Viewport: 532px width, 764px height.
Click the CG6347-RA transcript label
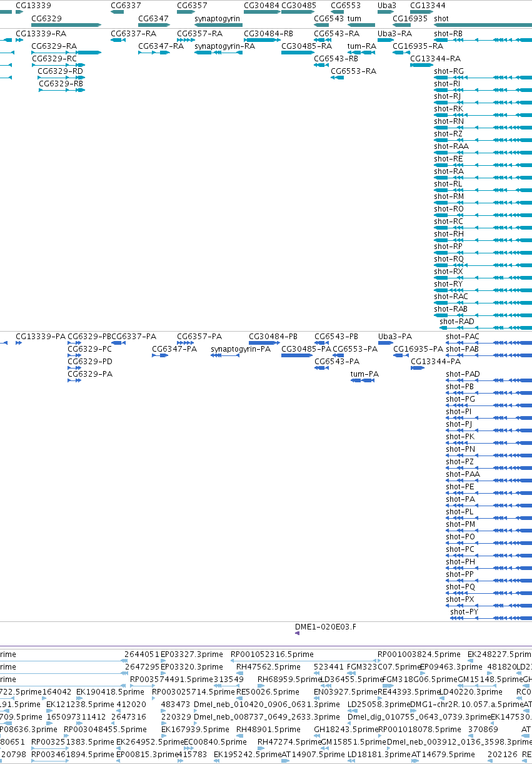click(x=161, y=46)
